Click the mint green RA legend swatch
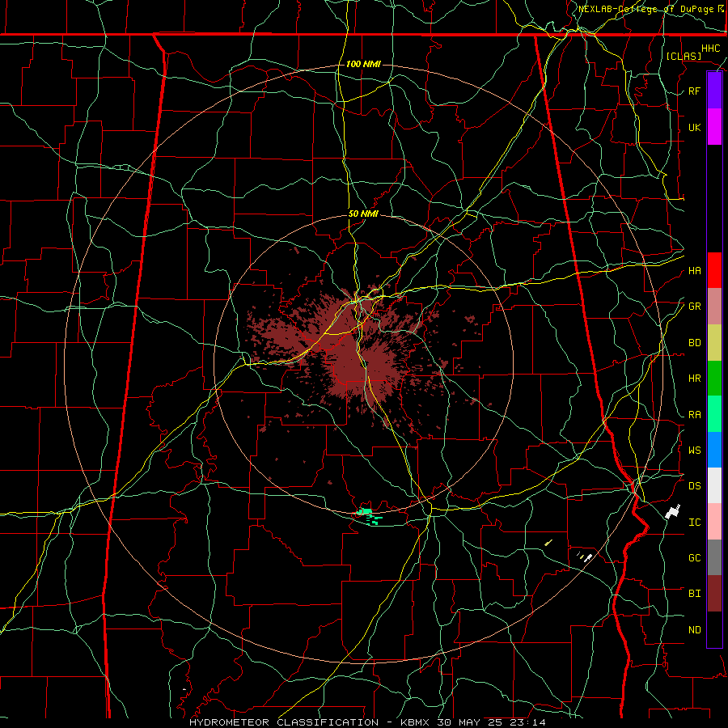The width and height of the screenshot is (728, 728). point(714,414)
